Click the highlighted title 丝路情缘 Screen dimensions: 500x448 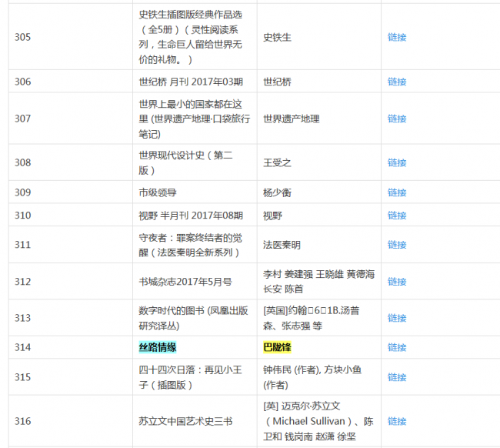pyautogui.click(x=158, y=347)
